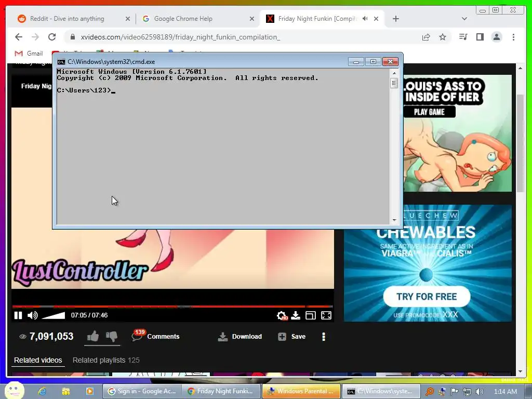
Task: Expand the Chrome tab search chevron
Action: [464, 19]
